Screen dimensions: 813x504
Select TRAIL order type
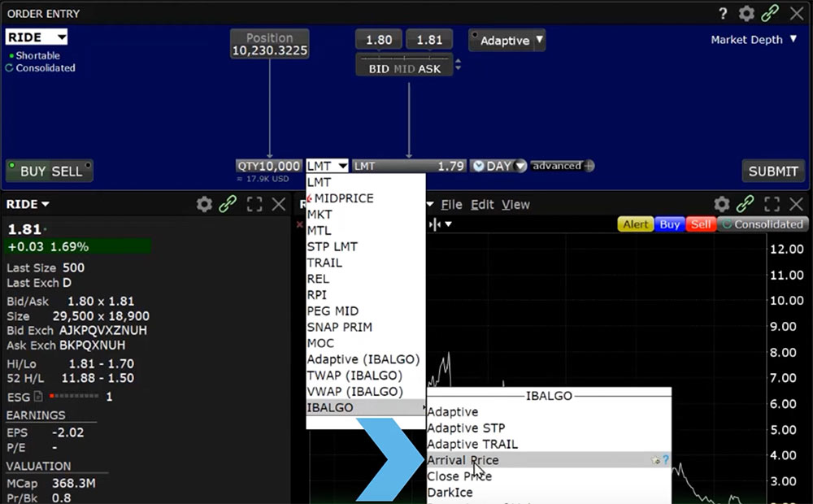(366, 263)
